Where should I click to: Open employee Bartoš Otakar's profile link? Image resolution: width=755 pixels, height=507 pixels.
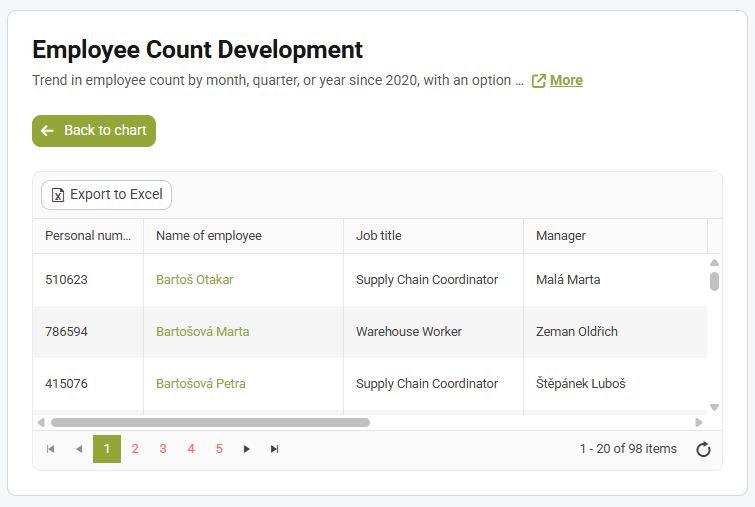pyautogui.click(x=195, y=280)
